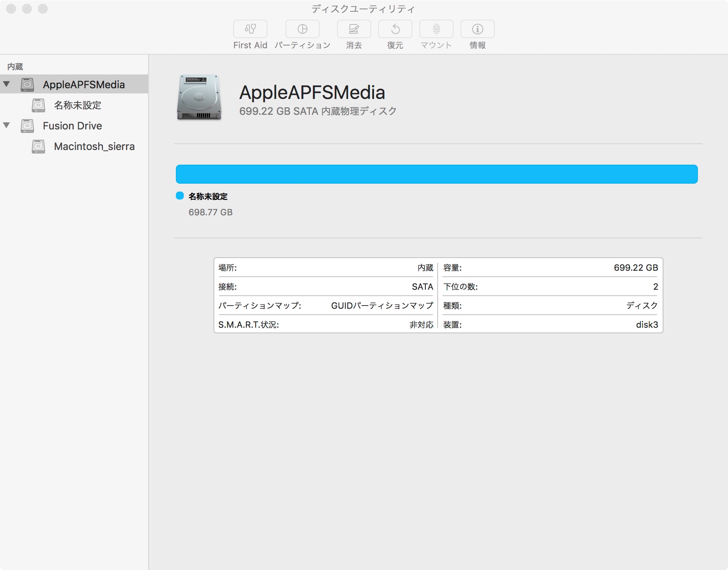The height and width of the screenshot is (570, 728).
Task: Click the 名称未設定 volume icon in the sidebar
Action: [38, 105]
